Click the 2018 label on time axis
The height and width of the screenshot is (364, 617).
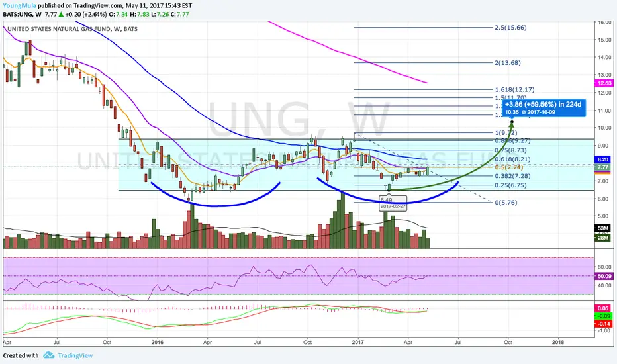pos(558,342)
